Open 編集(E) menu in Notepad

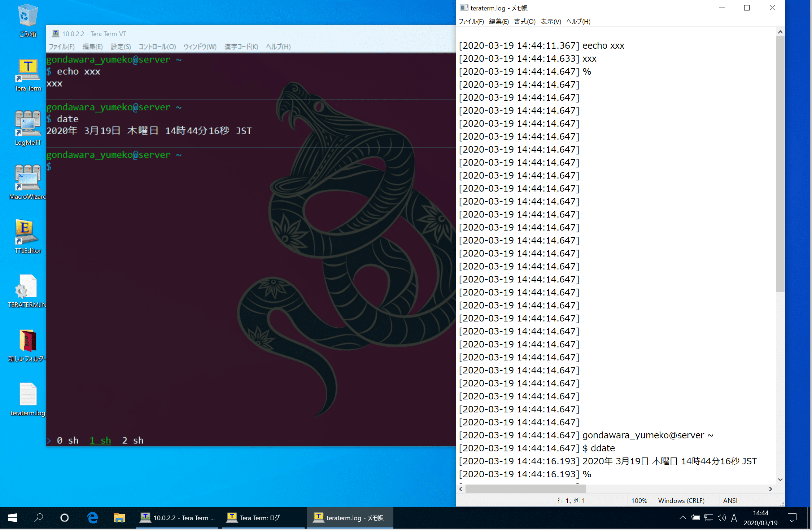(499, 21)
